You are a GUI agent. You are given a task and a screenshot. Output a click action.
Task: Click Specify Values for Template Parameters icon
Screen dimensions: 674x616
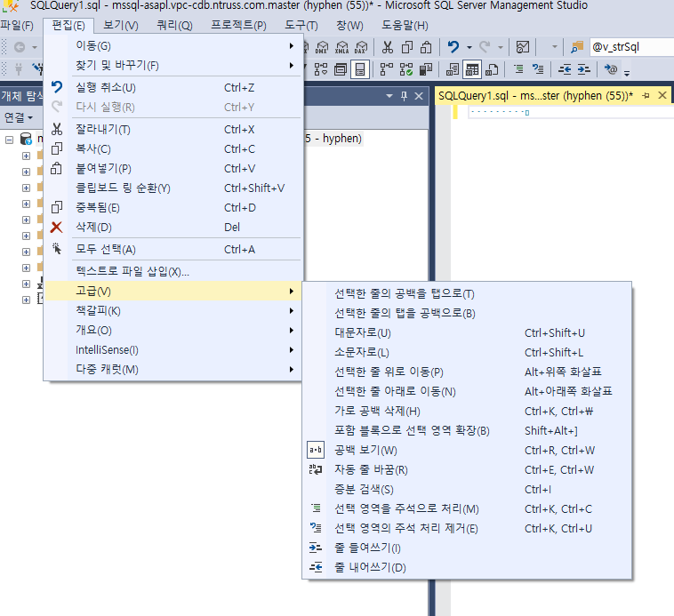point(610,68)
